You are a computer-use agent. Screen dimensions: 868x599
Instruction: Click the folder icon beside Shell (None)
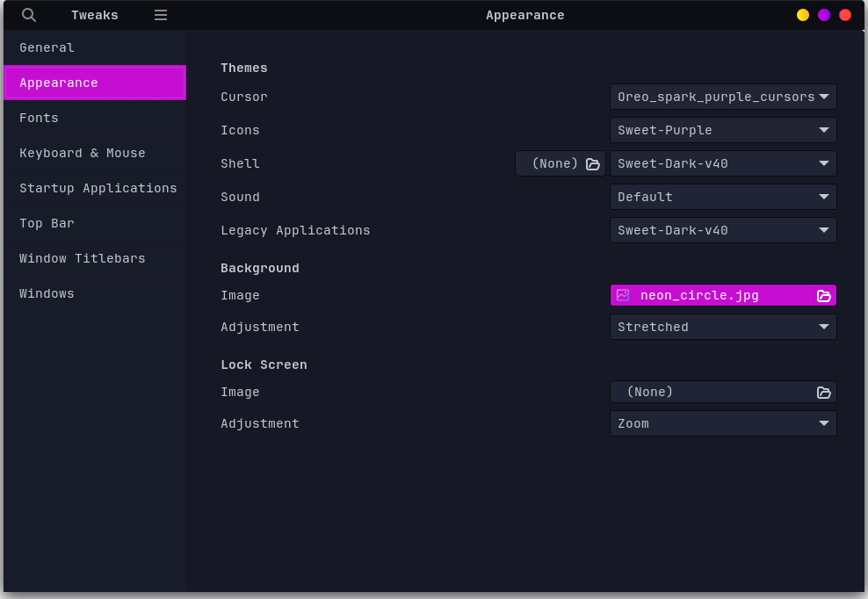point(592,163)
